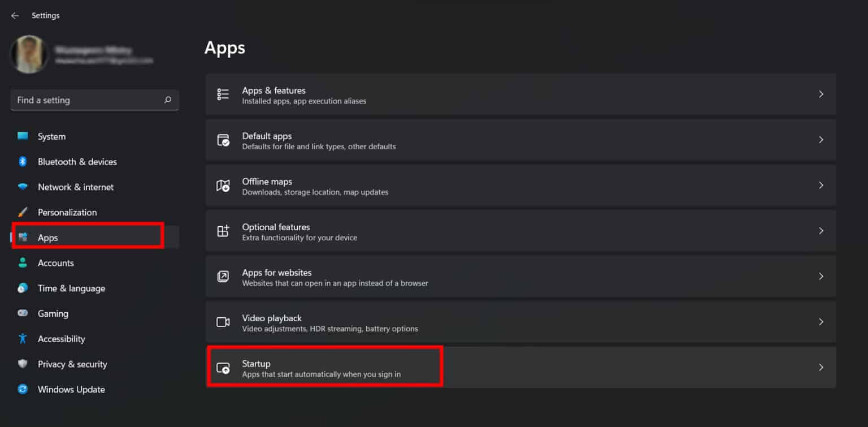Viewport: 868px width, 427px height.
Task: Click the magnifier icon in search box
Action: click(167, 100)
